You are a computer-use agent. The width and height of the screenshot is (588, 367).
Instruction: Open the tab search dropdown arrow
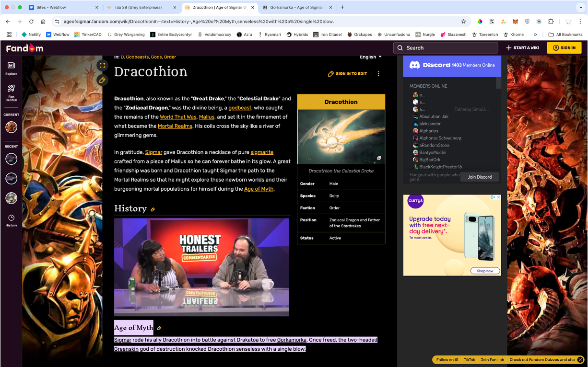[x=580, y=7]
